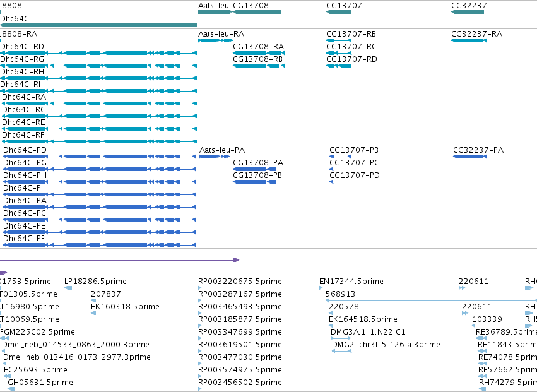Click EST GH05631.5prime label
The width and height of the screenshot is (537, 392).
40,383
